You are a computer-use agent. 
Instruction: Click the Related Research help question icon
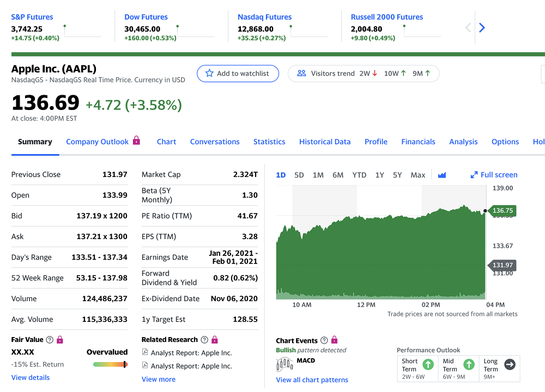(x=205, y=340)
